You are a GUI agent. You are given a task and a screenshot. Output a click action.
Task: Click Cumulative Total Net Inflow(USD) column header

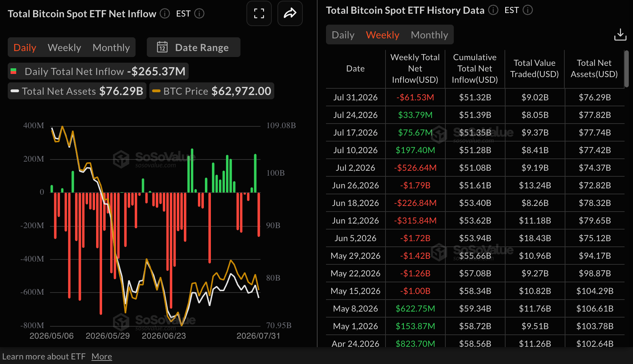click(x=475, y=69)
